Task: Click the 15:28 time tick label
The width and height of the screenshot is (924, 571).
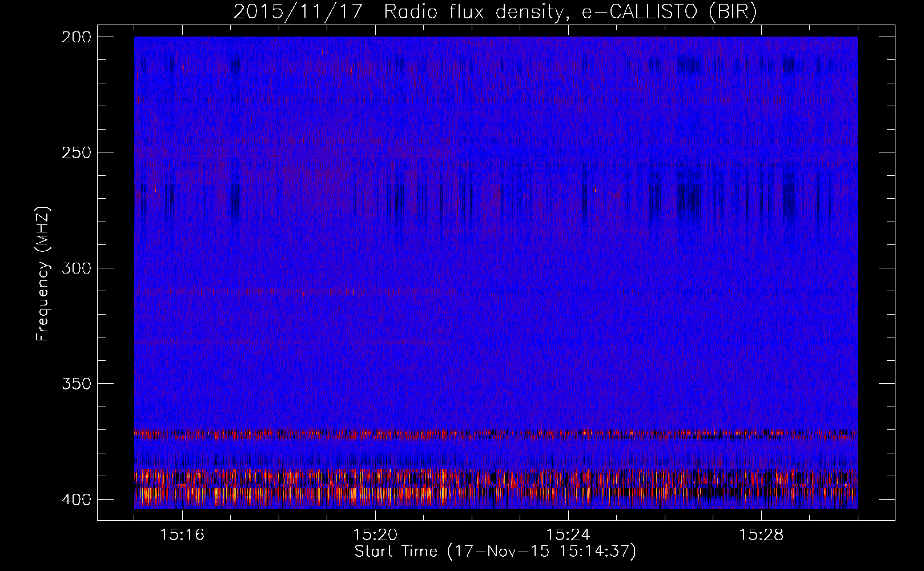Action: click(x=761, y=535)
